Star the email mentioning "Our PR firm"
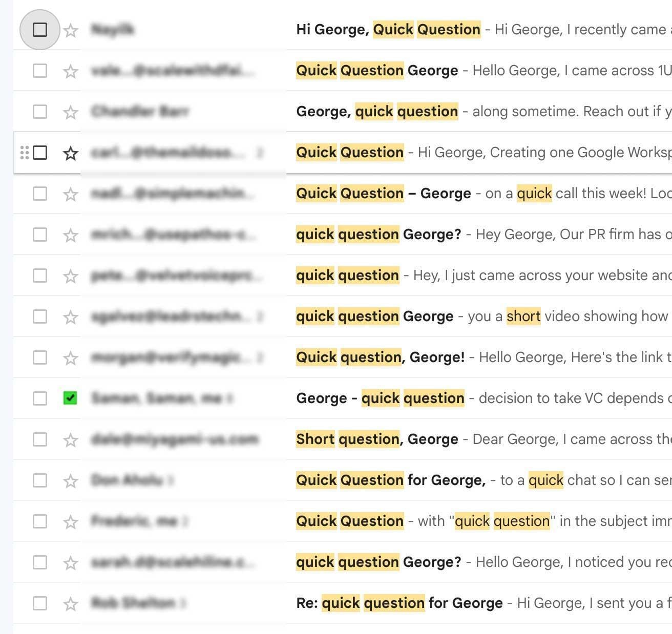The image size is (672, 634). (x=71, y=235)
